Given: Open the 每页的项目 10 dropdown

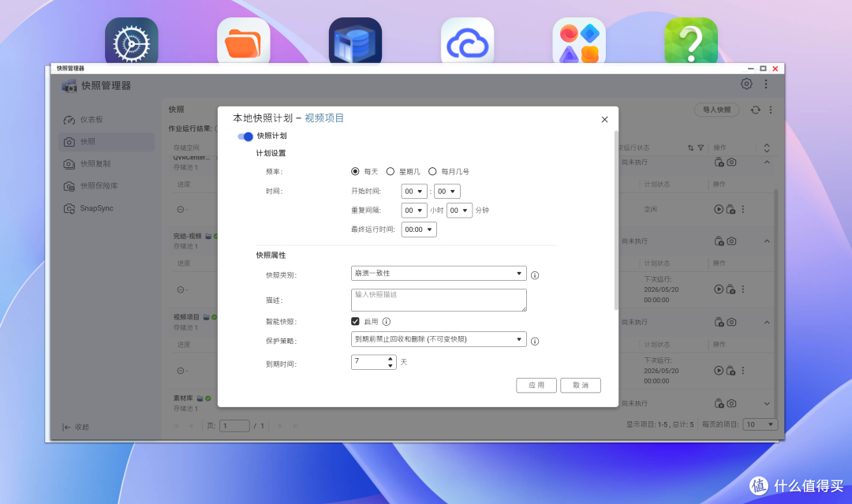Looking at the screenshot, I should pyautogui.click(x=760, y=424).
